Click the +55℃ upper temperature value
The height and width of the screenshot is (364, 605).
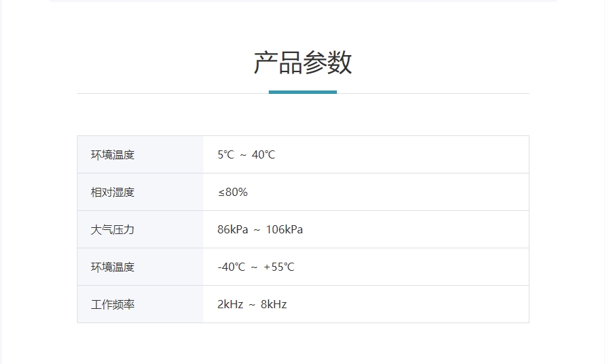279,267
